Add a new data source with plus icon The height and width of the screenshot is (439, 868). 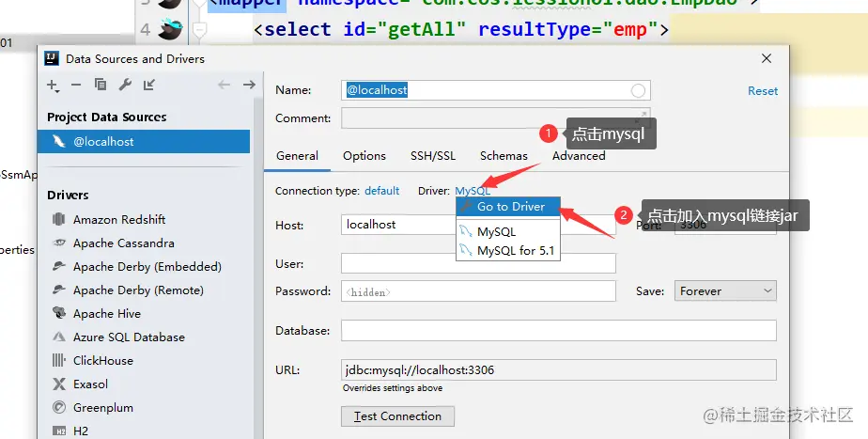point(53,85)
